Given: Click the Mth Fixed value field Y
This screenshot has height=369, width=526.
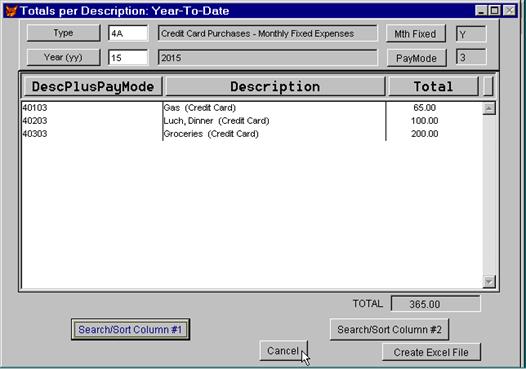Looking at the screenshot, I should tap(471, 34).
